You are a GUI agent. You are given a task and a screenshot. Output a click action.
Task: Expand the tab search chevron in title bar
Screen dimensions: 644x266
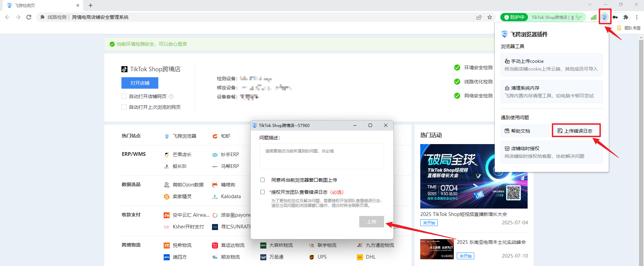[590, 4]
